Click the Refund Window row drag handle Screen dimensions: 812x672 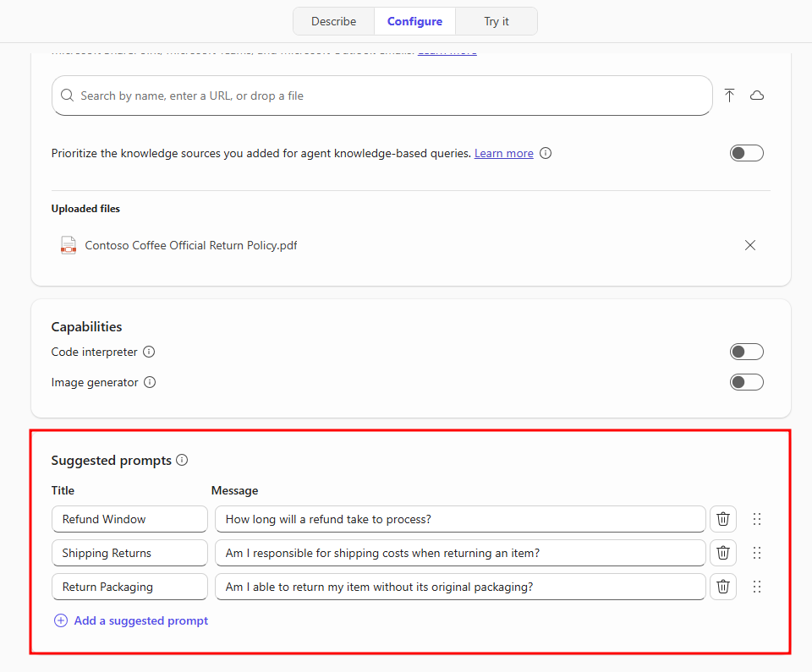pos(757,519)
